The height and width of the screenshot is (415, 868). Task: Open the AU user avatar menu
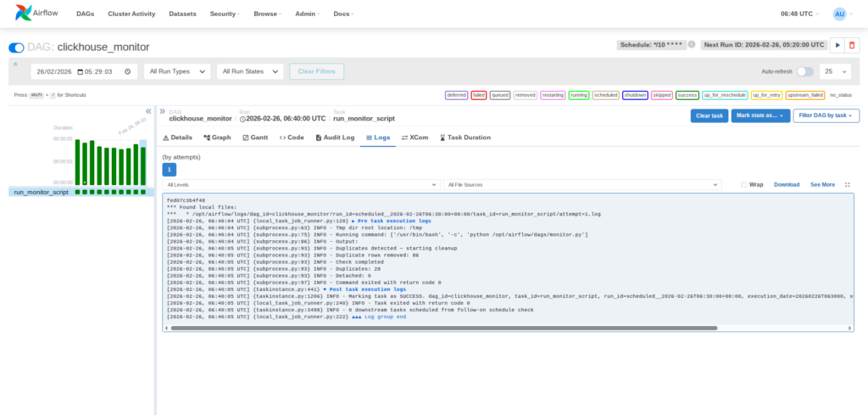coord(839,14)
